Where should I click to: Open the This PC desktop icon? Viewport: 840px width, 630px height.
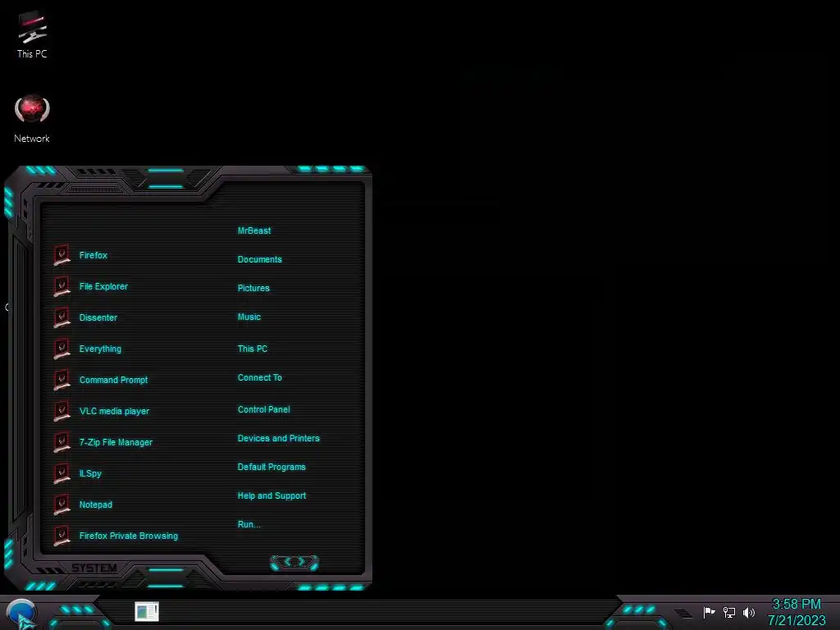32,34
